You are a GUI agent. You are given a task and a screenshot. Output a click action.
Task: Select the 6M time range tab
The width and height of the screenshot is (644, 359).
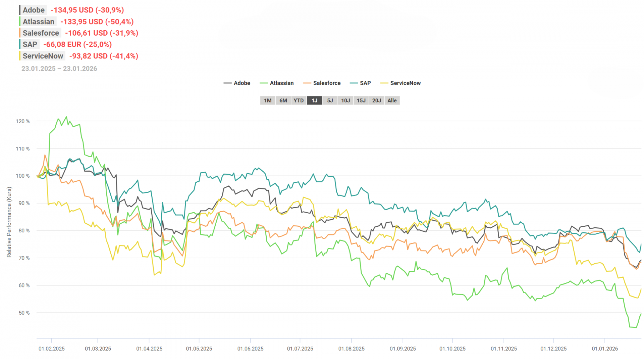(x=283, y=100)
